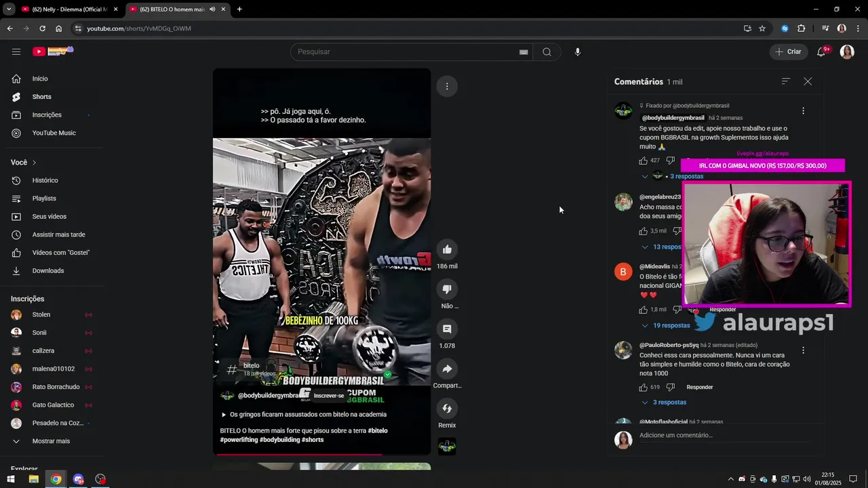
Task: Reply to PauloRoberto-ps5yq comment
Action: point(700,387)
